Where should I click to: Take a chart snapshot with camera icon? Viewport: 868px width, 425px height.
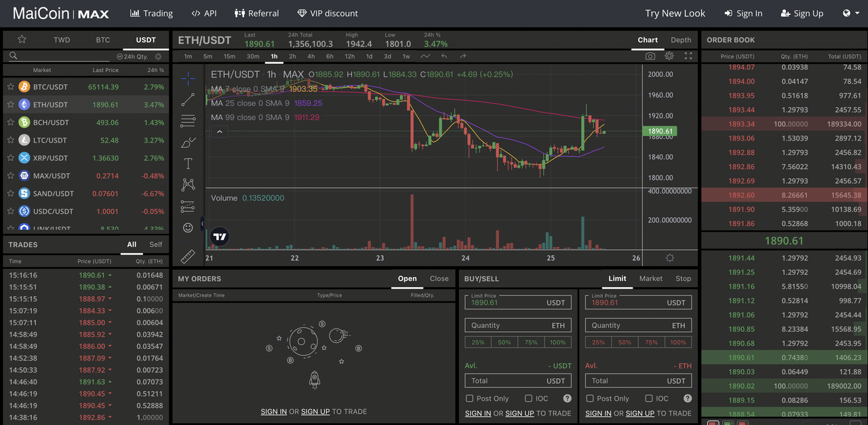(x=650, y=56)
